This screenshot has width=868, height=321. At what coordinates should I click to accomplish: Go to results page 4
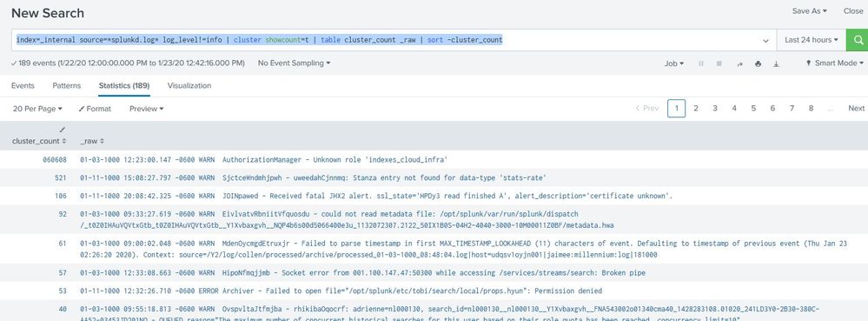(x=734, y=108)
